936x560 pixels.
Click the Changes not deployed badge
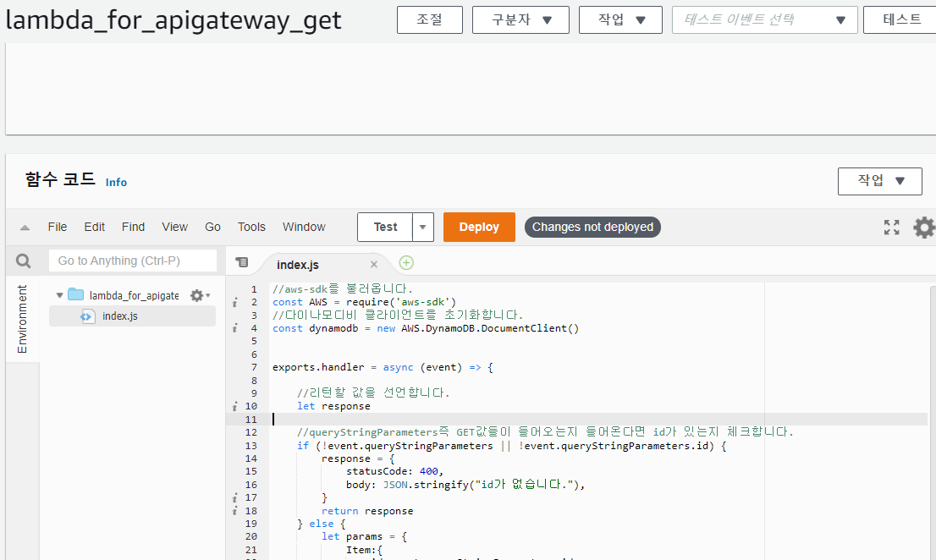tap(592, 227)
